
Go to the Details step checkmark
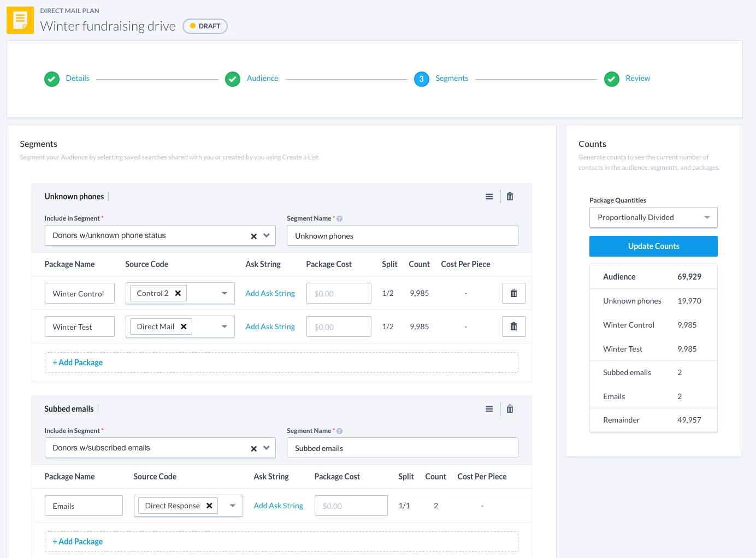tap(52, 79)
